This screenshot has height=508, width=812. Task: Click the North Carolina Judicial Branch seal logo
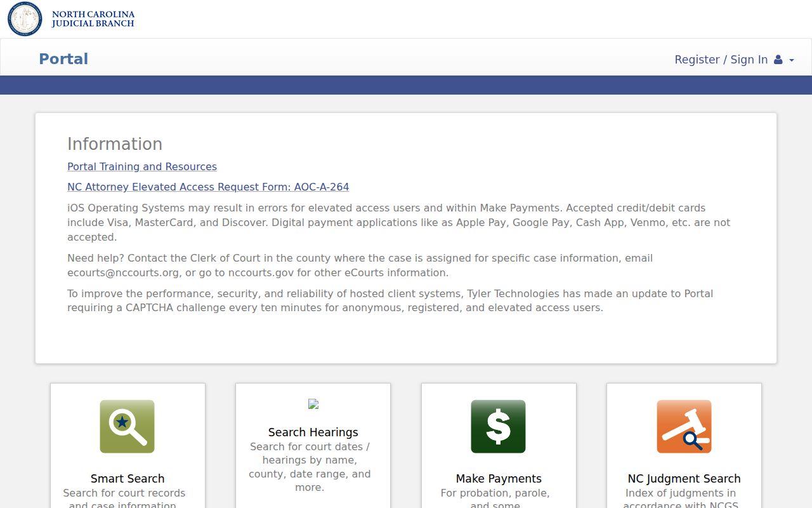point(25,18)
